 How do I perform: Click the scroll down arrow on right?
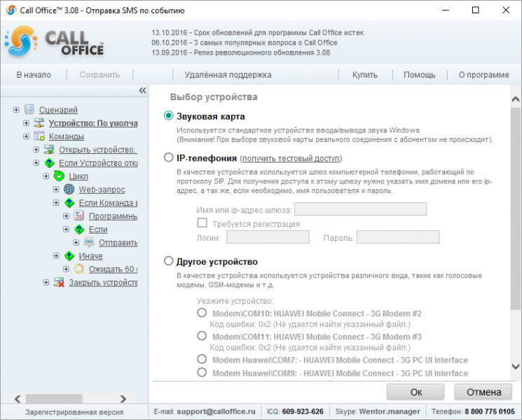point(515,367)
